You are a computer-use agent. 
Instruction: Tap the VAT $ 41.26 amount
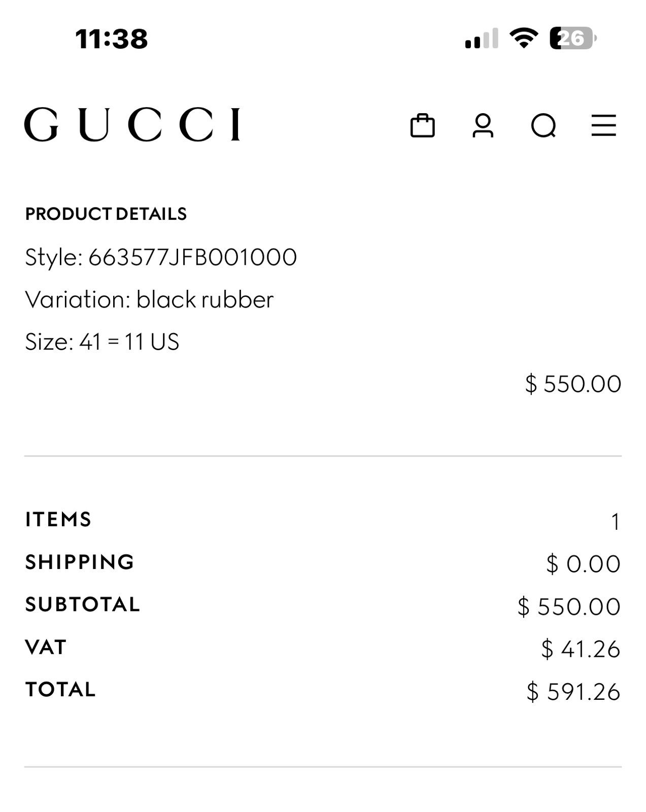tap(581, 649)
